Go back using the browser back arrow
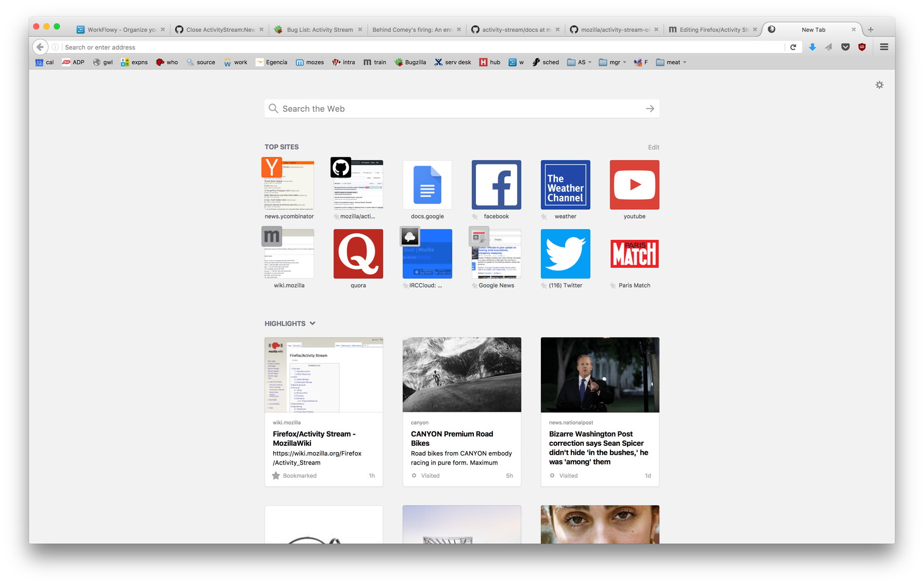 (x=40, y=47)
